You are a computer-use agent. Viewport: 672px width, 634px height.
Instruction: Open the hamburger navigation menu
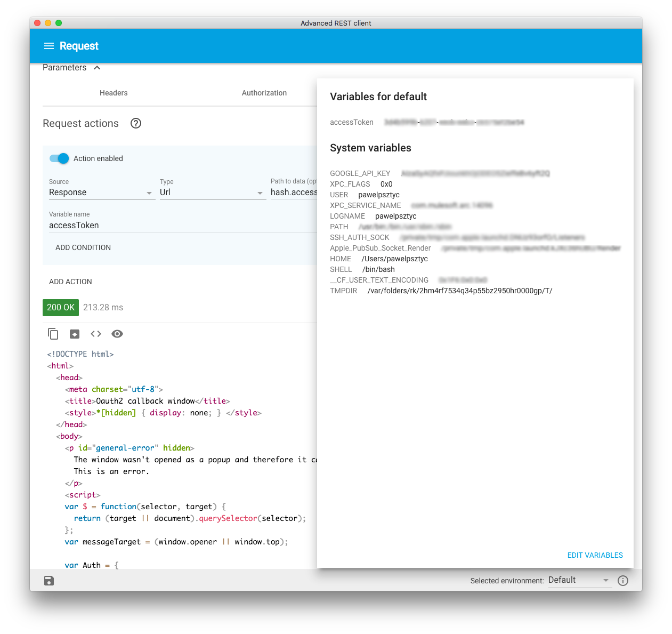[49, 46]
